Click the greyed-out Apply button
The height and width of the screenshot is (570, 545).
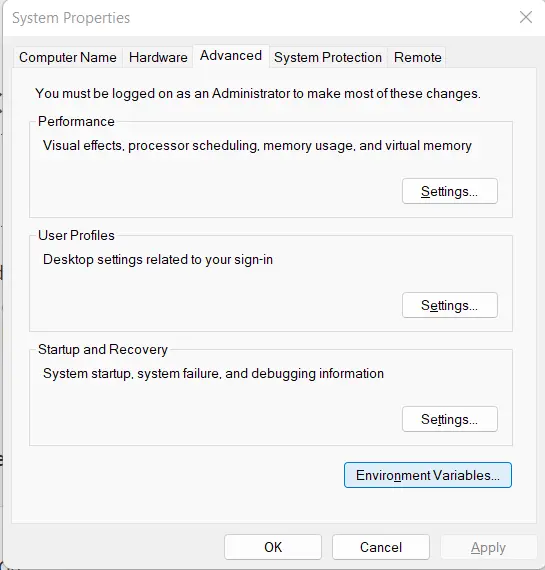(x=488, y=547)
